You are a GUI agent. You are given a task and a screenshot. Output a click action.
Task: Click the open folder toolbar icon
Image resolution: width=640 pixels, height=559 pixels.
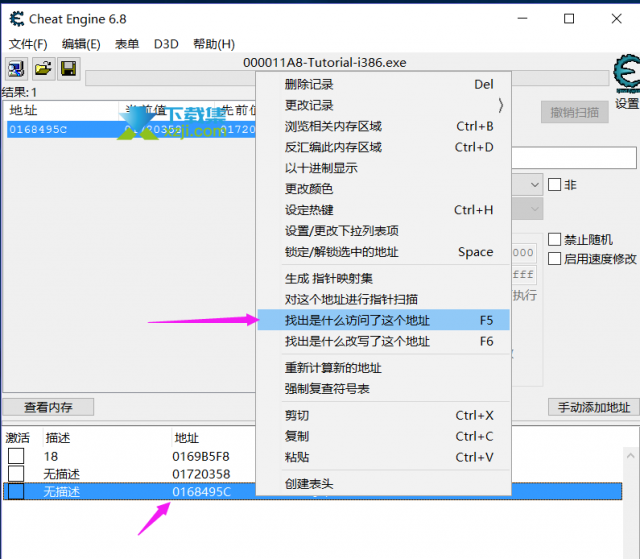pos(43,69)
